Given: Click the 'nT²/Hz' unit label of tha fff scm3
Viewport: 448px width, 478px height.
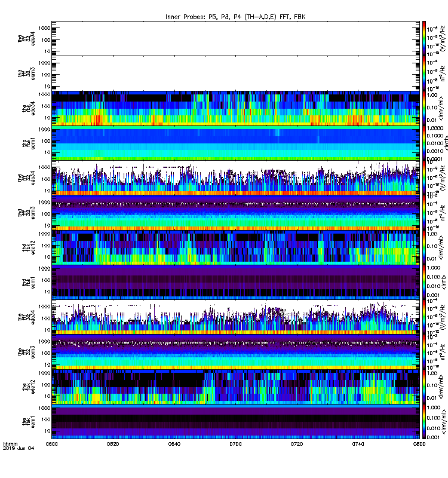Looking at the screenshot, I should click(443, 73).
